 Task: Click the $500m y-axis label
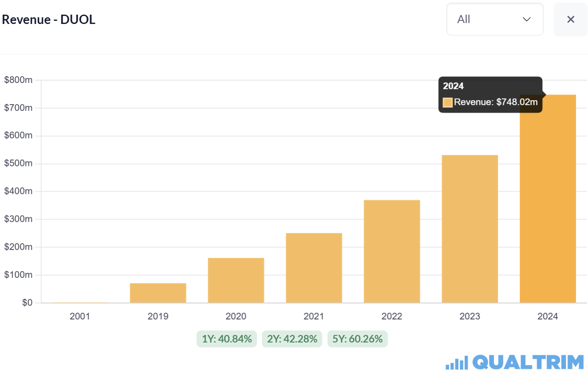point(18,164)
